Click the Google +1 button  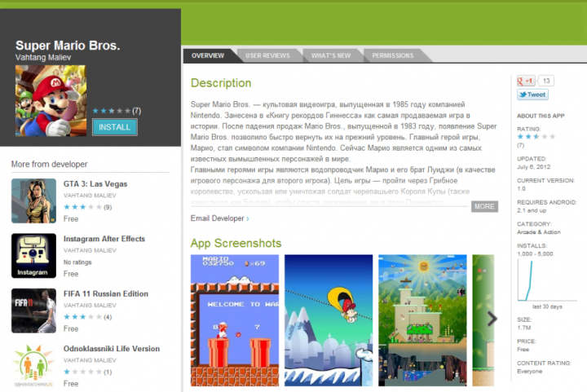(526, 81)
